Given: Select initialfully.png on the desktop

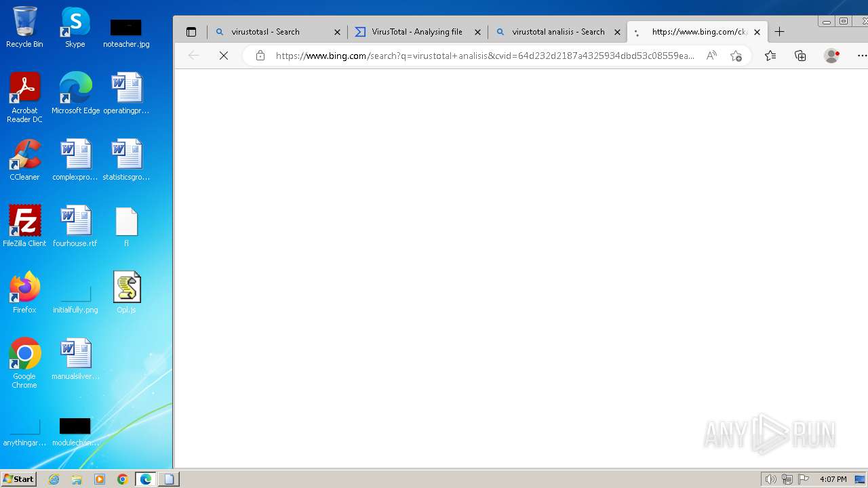Looking at the screenshot, I should [75, 298].
